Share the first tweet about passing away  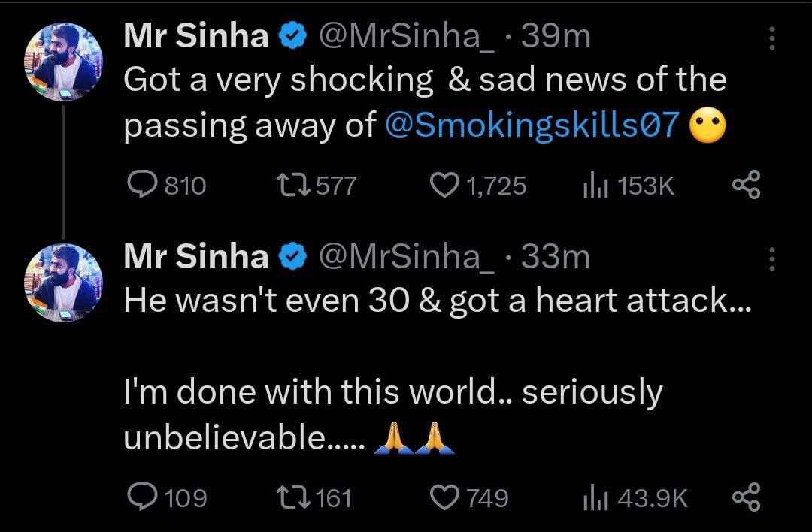click(x=747, y=186)
